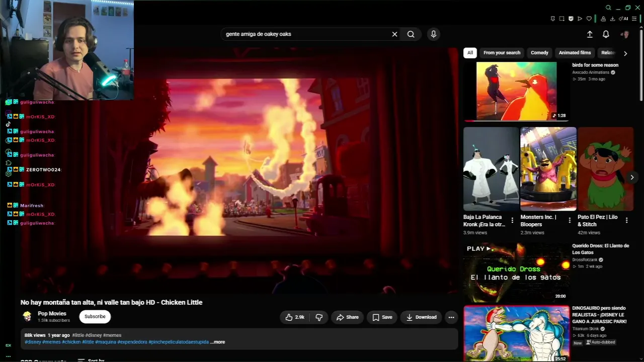The height and width of the screenshot is (362, 644).
Task: Select the From your search chip
Action: click(x=502, y=53)
